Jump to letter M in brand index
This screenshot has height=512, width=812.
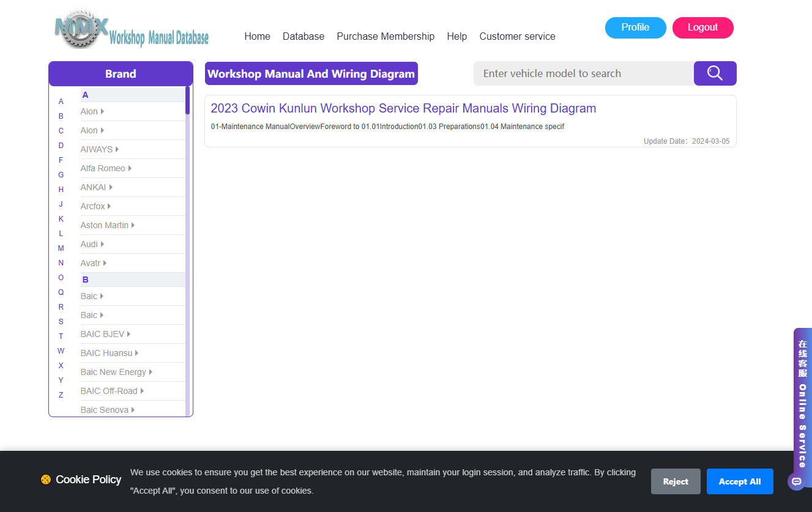61,248
